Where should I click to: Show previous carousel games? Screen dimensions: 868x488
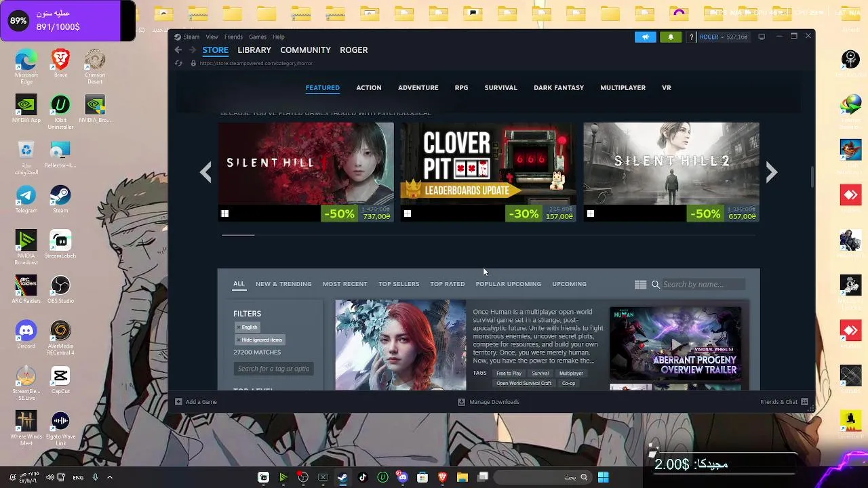(206, 172)
